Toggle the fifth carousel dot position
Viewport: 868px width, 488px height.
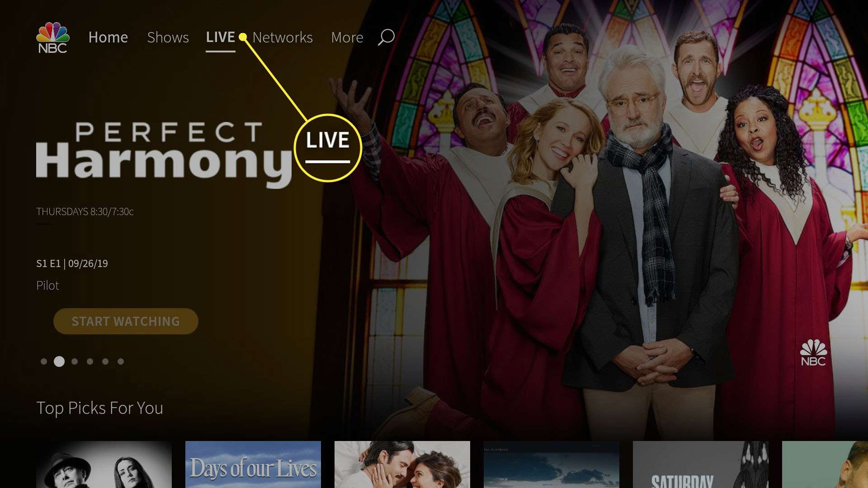(x=105, y=361)
